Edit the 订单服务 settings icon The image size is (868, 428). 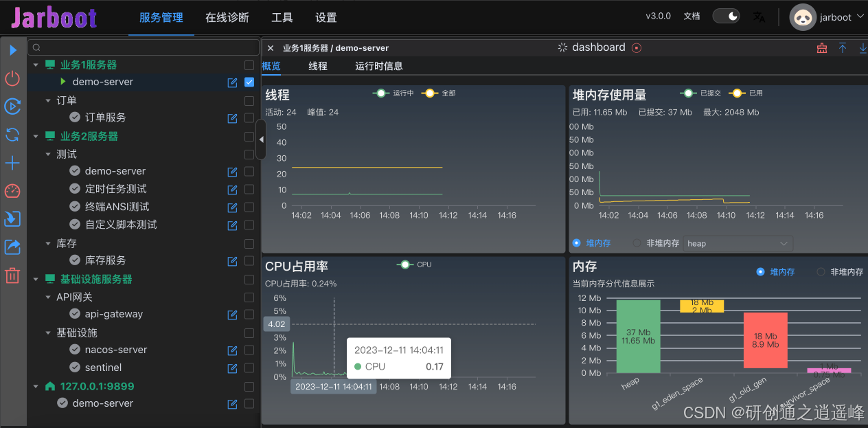pyautogui.click(x=233, y=118)
